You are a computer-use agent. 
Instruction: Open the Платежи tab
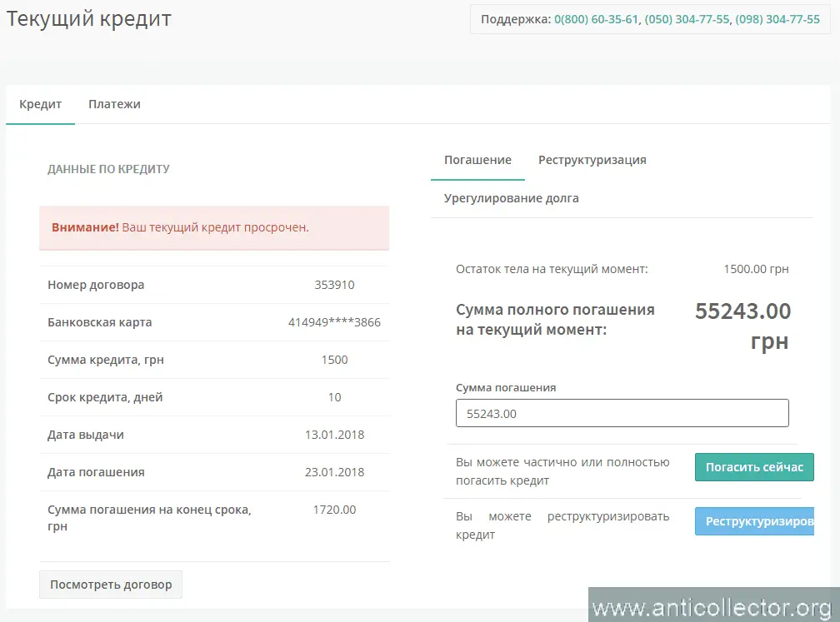click(114, 105)
